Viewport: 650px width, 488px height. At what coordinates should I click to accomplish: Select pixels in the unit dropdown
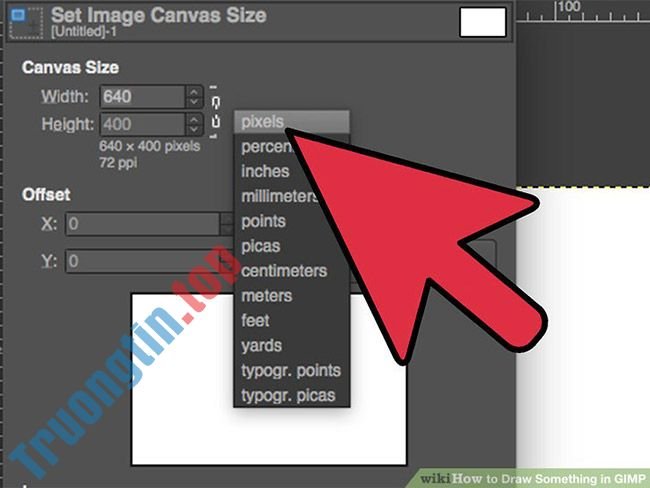pyautogui.click(x=264, y=122)
